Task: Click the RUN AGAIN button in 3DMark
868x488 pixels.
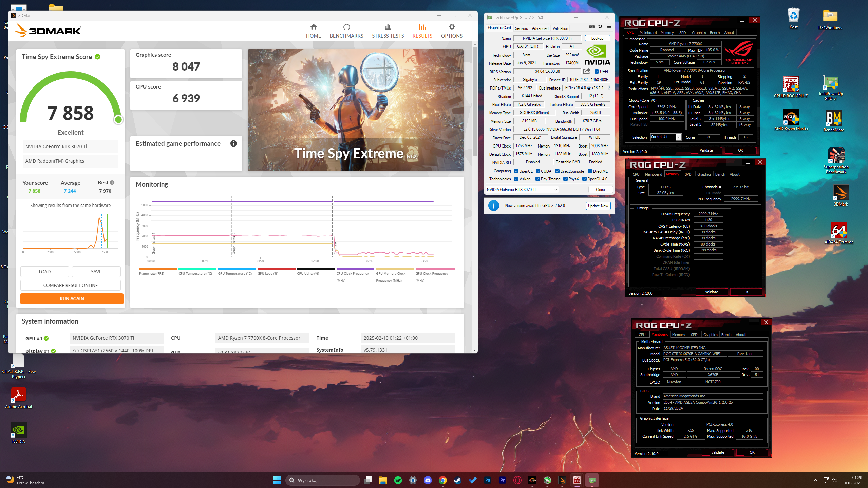Action: coord(72,299)
